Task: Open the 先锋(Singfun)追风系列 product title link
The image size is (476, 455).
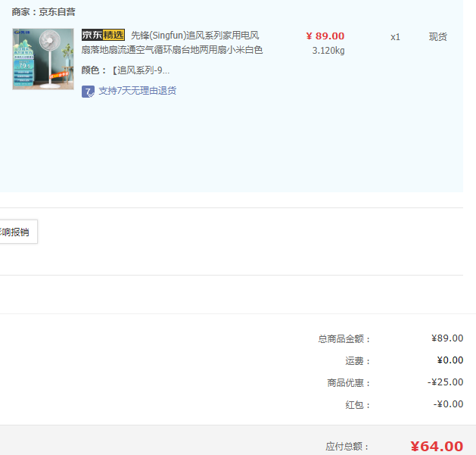Action: [x=172, y=42]
